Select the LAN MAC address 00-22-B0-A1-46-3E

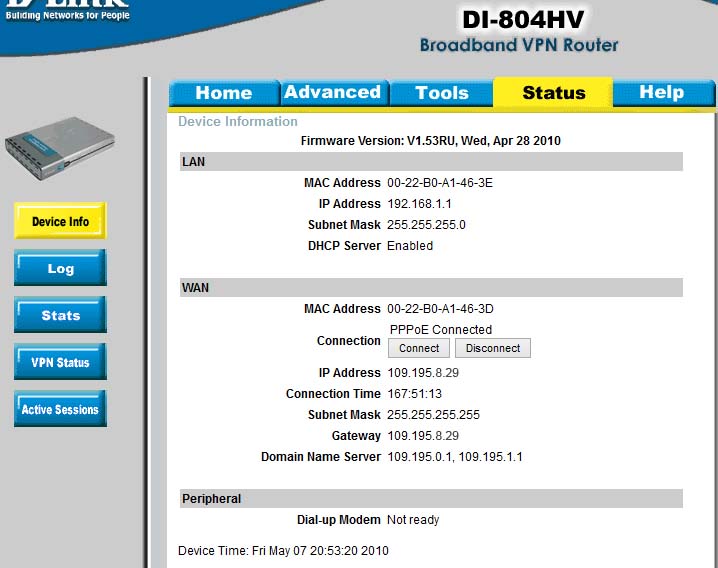440,183
